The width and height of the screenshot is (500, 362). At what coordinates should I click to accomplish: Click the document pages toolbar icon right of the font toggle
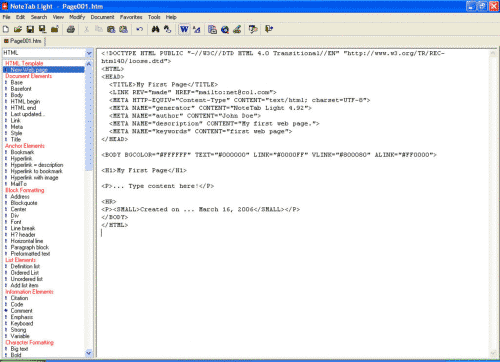[212, 29]
